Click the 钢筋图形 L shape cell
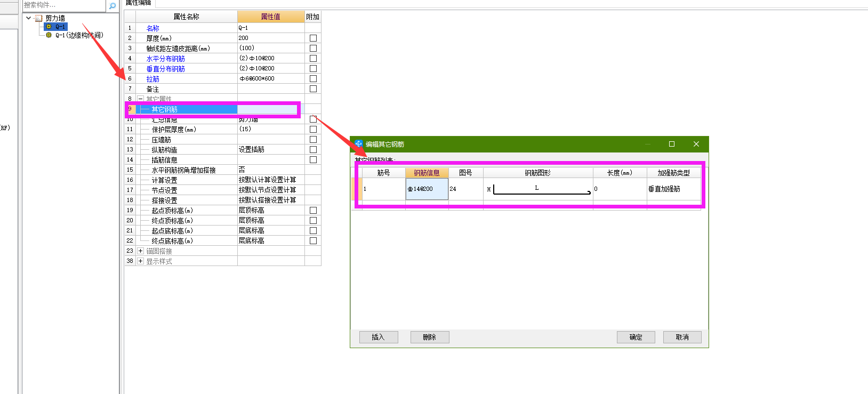This screenshot has height=394, width=868. pyautogui.click(x=538, y=189)
